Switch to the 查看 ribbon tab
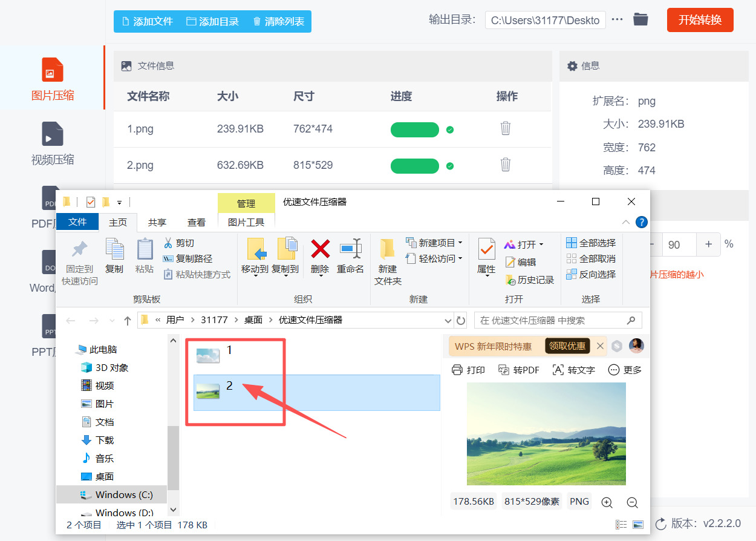The height and width of the screenshot is (541, 756). (x=197, y=222)
